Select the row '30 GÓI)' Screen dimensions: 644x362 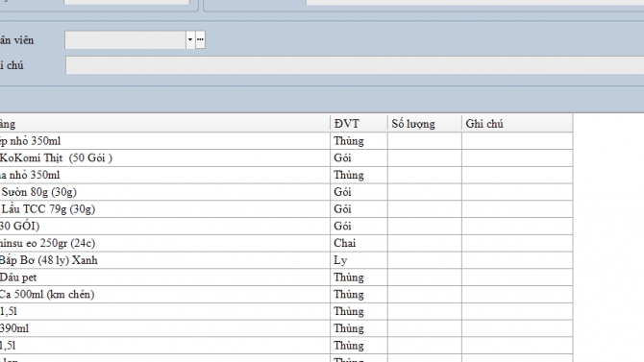coord(286,227)
